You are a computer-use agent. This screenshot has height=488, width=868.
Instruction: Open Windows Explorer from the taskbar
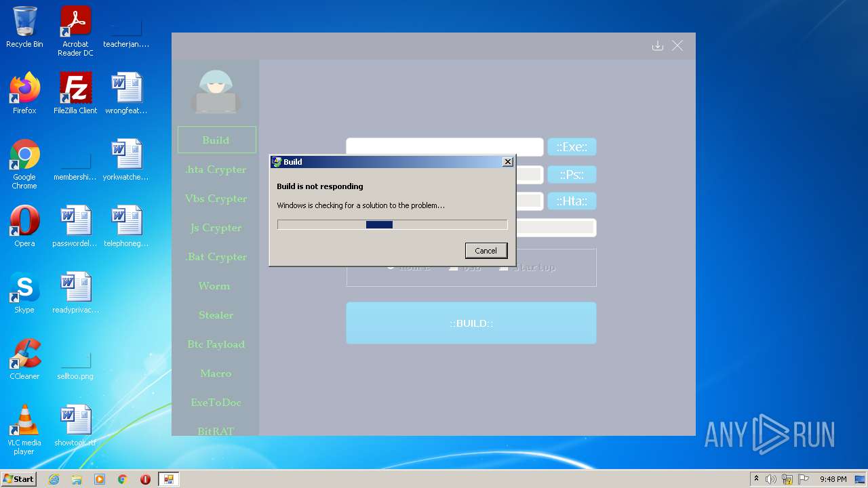click(77, 479)
